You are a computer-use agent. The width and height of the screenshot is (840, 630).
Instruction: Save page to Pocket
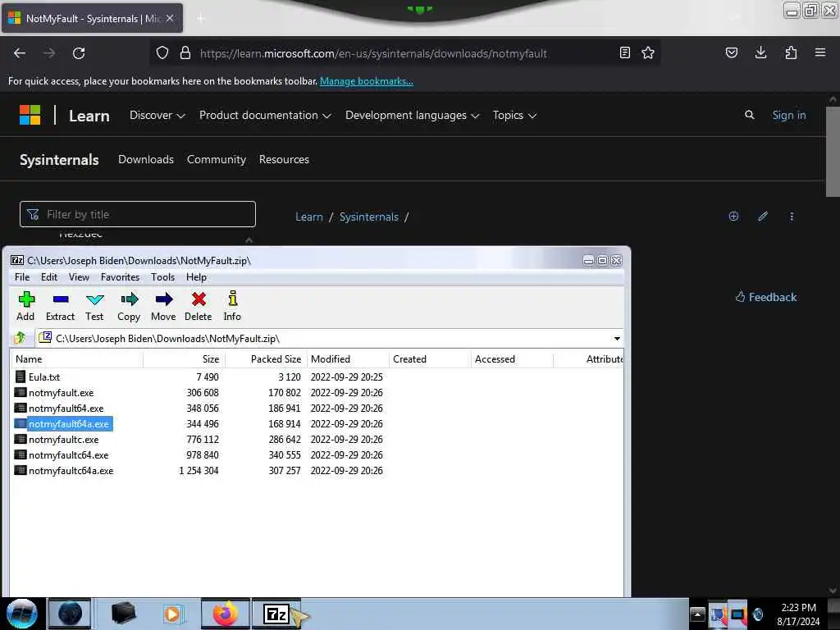pyautogui.click(x=731, y=53)
